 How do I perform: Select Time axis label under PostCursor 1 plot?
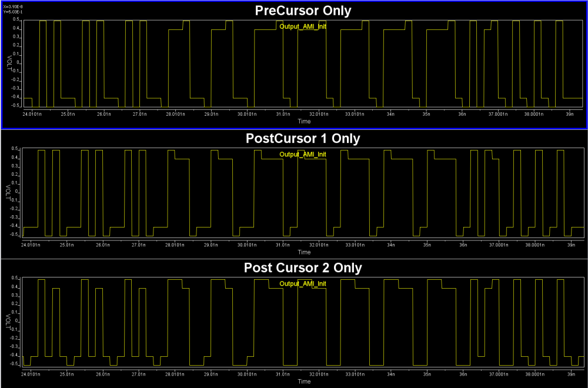tap(304, 252)
